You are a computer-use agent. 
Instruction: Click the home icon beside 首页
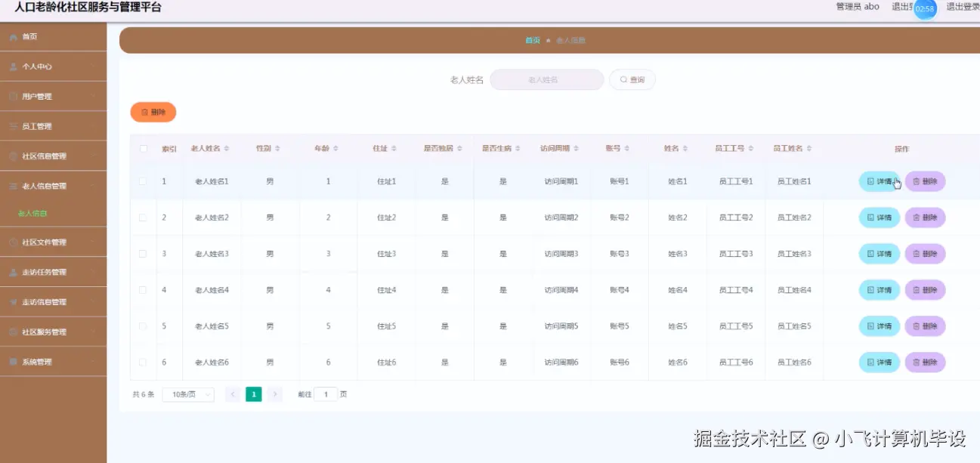tap(14, 37)
